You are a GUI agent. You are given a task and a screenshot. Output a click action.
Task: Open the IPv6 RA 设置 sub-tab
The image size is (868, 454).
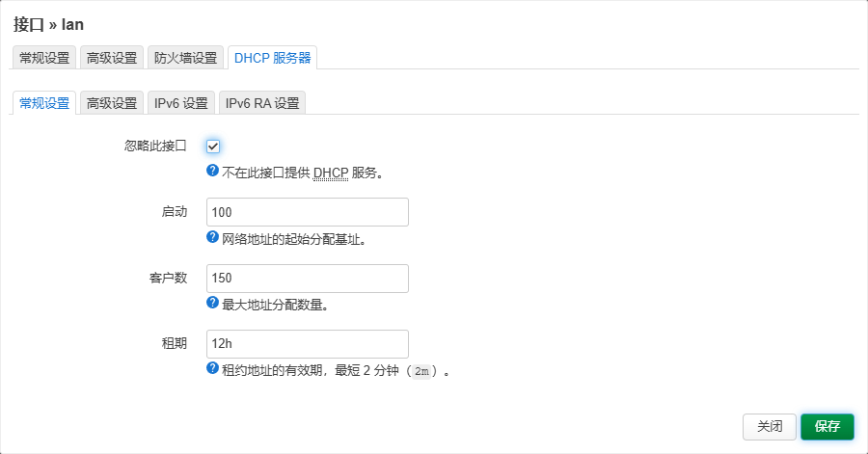coord(261,103)
